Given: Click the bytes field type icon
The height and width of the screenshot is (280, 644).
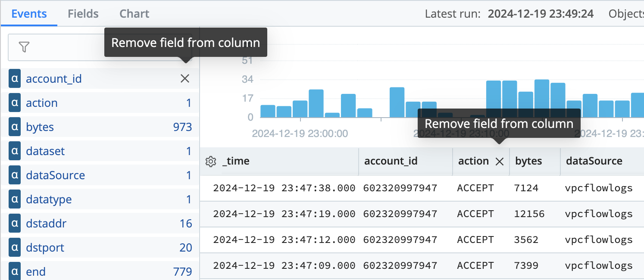Looking at the screenshot, I should pyautogui.click(x=15, y=127).
